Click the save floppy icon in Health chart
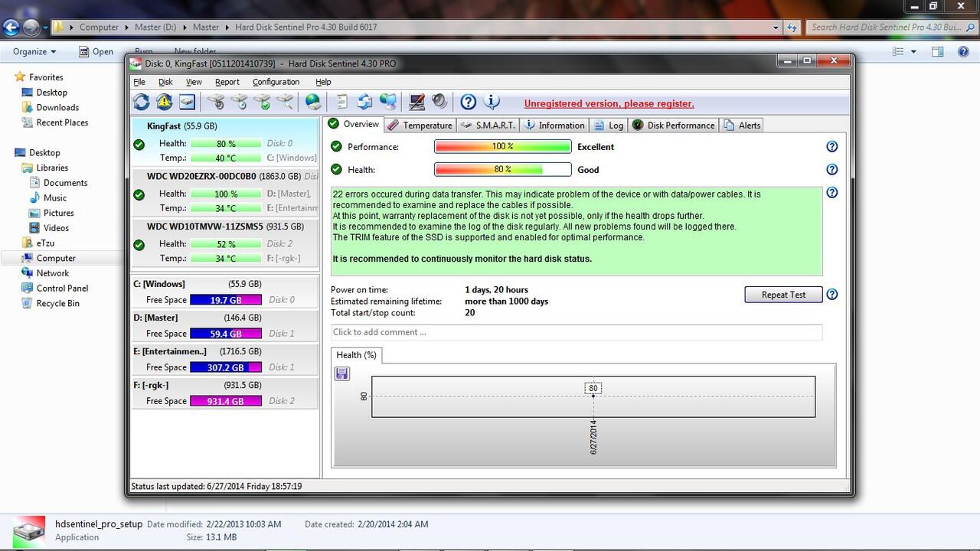The height and width of the screenshot is (551, 980). click(342, 373)
